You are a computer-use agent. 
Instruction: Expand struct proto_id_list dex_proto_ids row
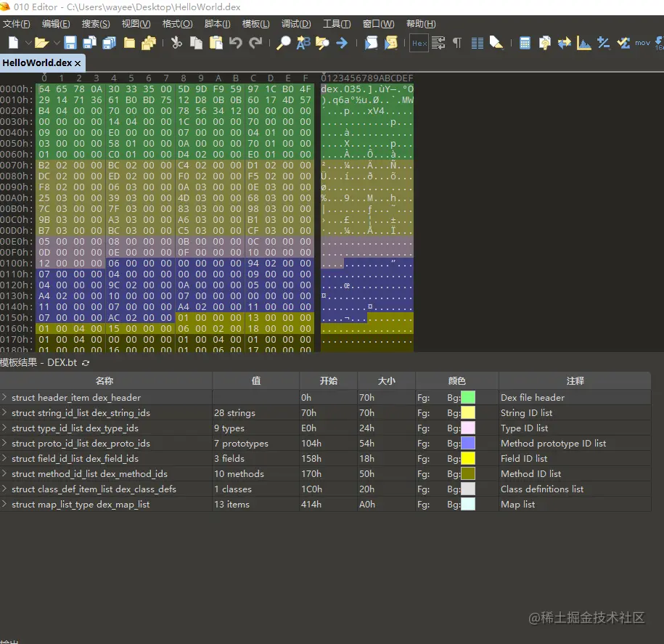(4, 443)
